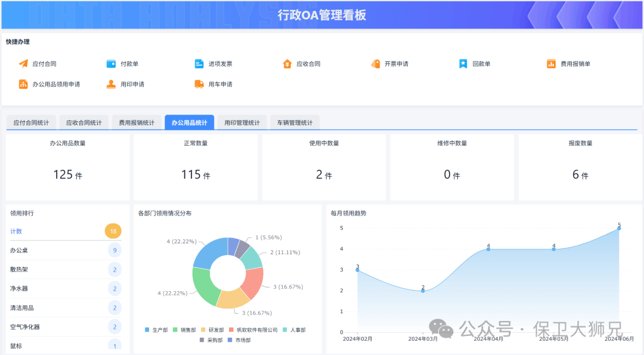
Task: Click the 应付合同 paper plane icon
Action: pyautogui.click(x=23, y=64)
